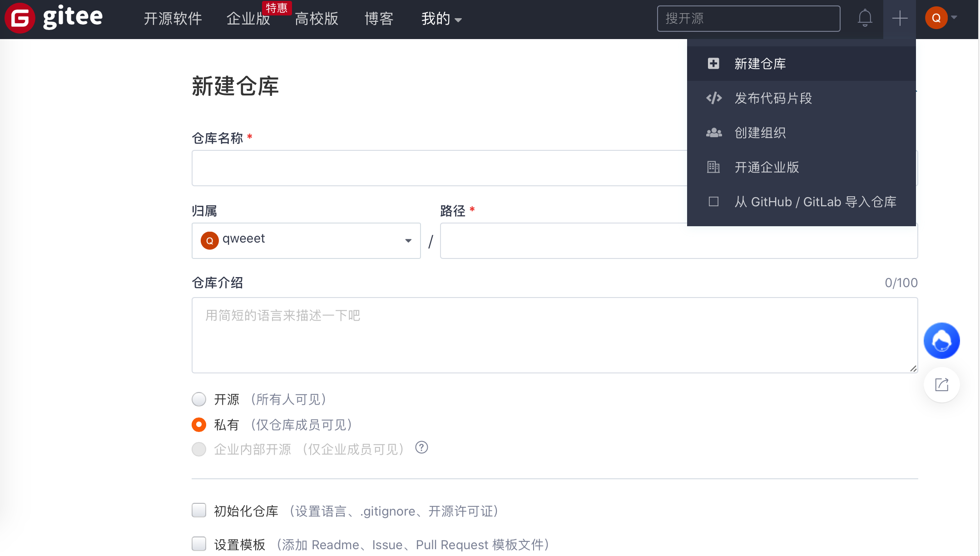Select the 开源 visibility radio button

(198, 399)
